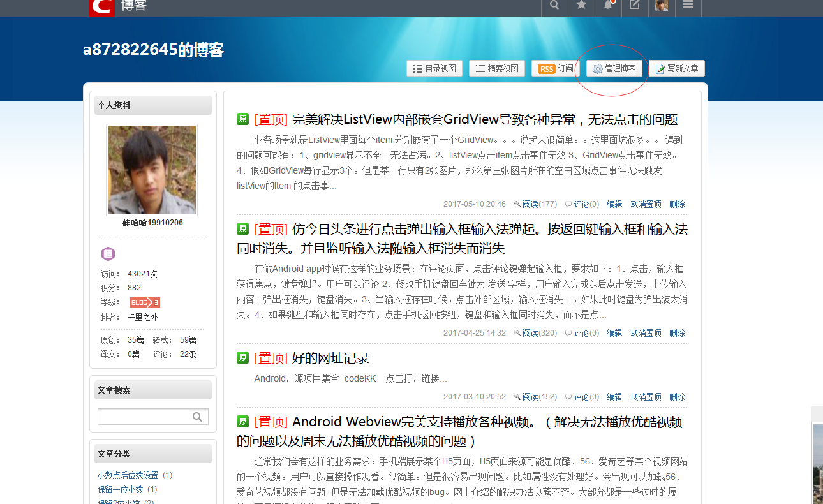The height and width of the screenshot is (504, 823).
Task: Open article 完美解决ListView内部嵌套GridView
Action: coord(485,119)
